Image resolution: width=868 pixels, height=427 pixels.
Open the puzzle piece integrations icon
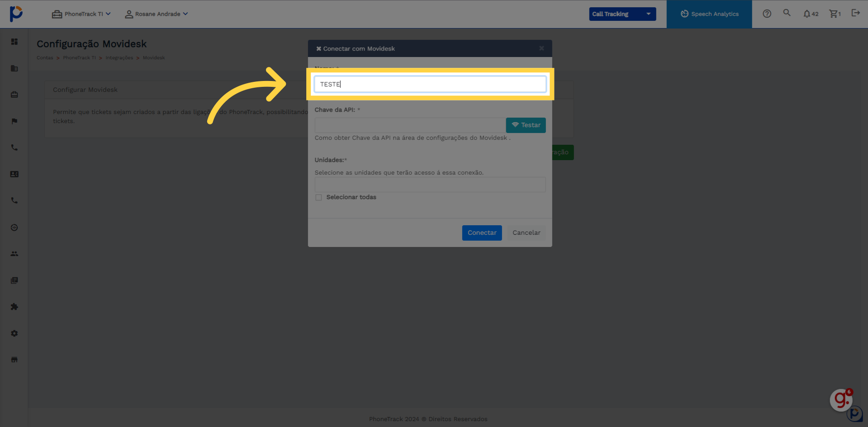click(14, 307)
